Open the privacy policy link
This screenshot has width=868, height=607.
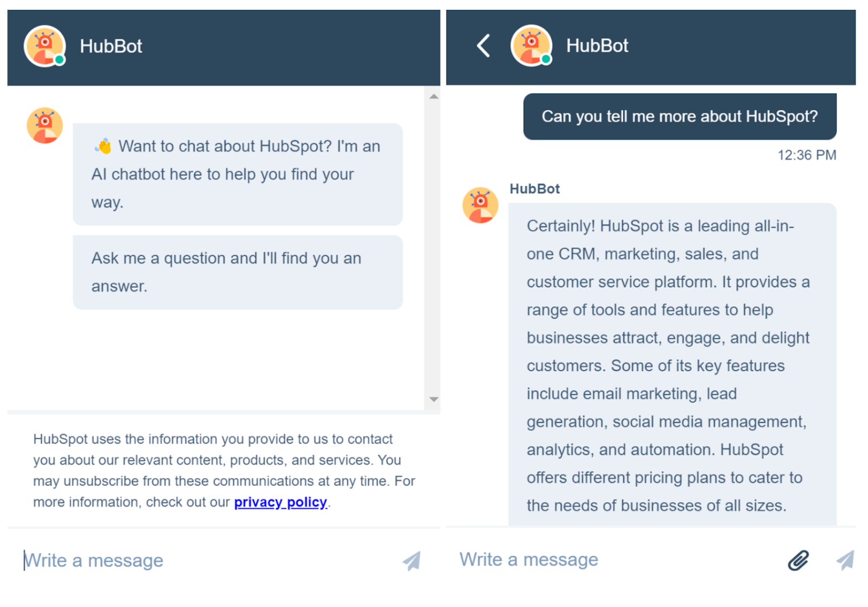pyautogui.click(x=280, y=502)
